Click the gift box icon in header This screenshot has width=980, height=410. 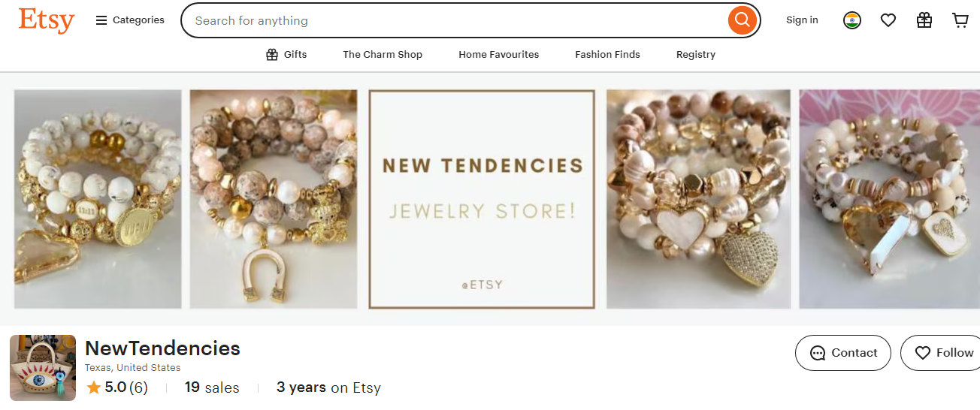[924, 20]
